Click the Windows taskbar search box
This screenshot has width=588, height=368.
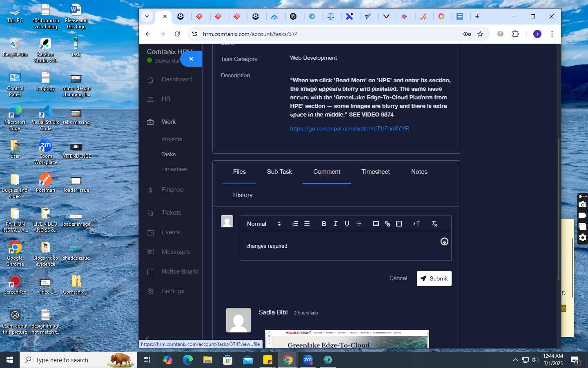pyautogui.click(x=78, y=360)
